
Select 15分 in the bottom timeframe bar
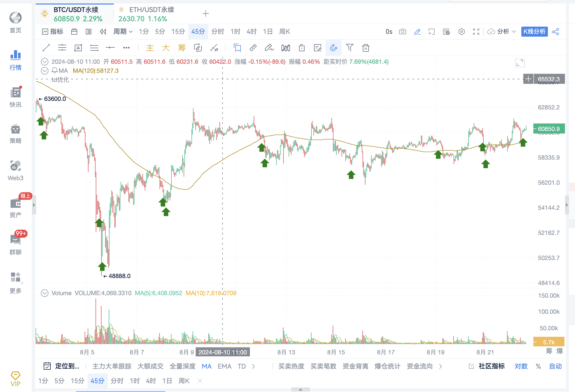78,381
